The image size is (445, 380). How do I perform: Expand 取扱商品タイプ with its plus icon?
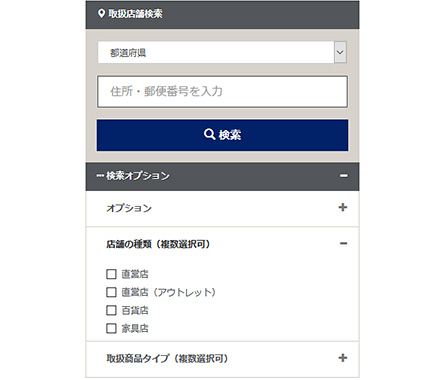[x=343, y=358]
